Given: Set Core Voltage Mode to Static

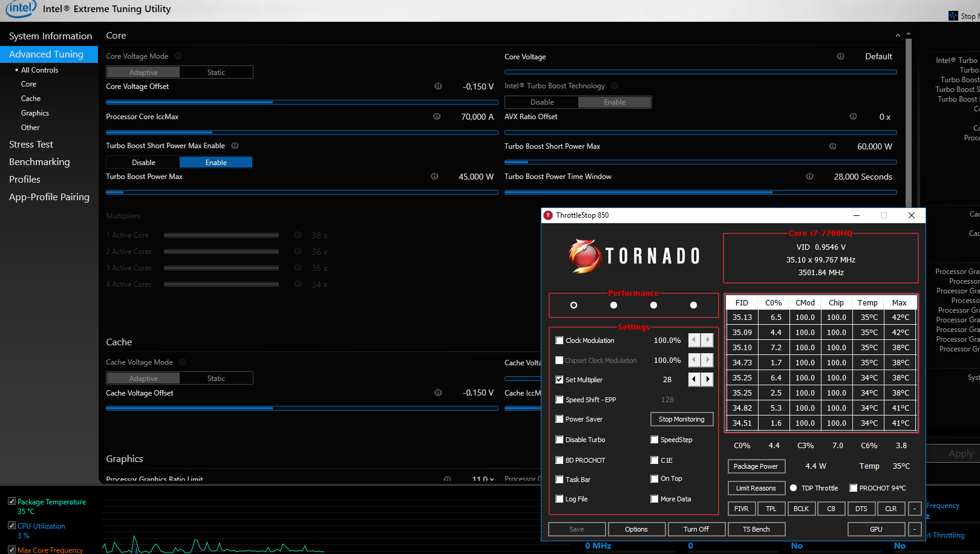Looking at the screenshot, I should [x=216, y=72].
